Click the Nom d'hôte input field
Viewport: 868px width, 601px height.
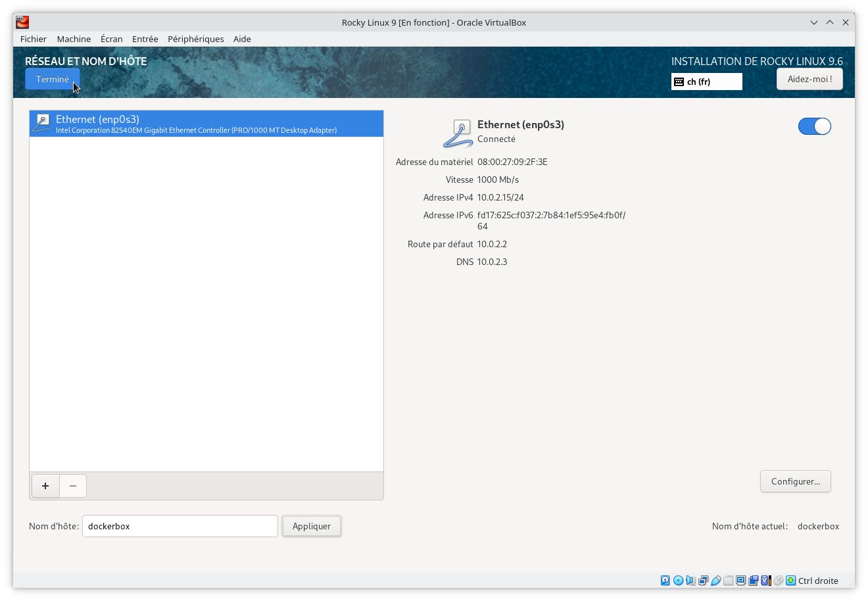pyautogui.click(x=180, y=526)
